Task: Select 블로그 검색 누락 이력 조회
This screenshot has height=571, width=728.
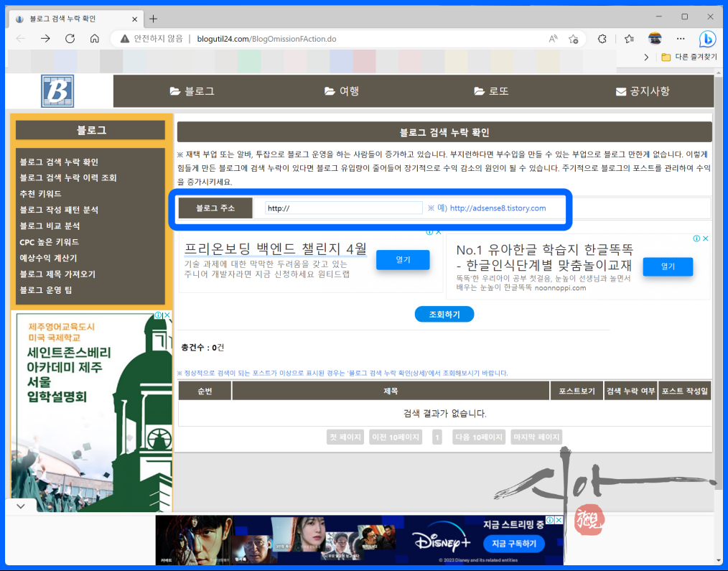Action: point(68,178)
